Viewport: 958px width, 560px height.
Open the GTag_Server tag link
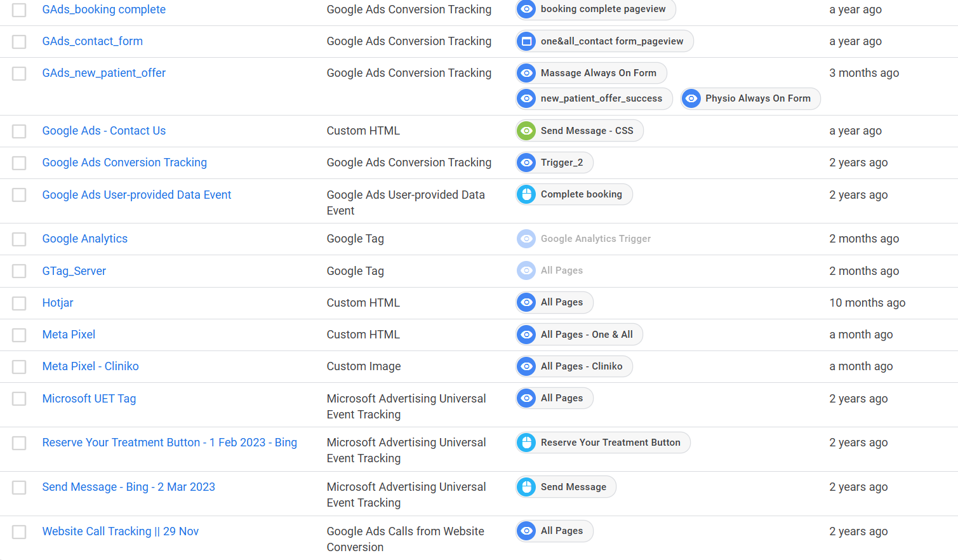(74, 271)
